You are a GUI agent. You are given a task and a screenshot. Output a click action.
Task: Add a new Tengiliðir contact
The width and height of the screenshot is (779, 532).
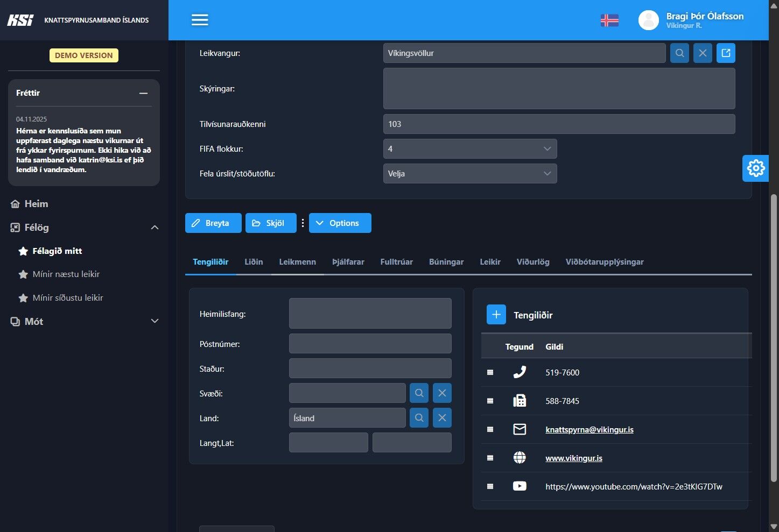[496, 315]
